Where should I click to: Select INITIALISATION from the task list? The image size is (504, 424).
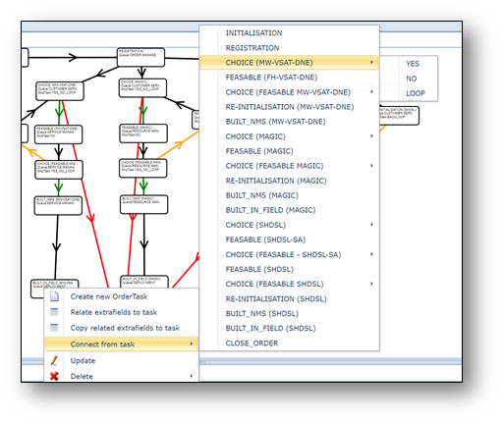(253, 33)
